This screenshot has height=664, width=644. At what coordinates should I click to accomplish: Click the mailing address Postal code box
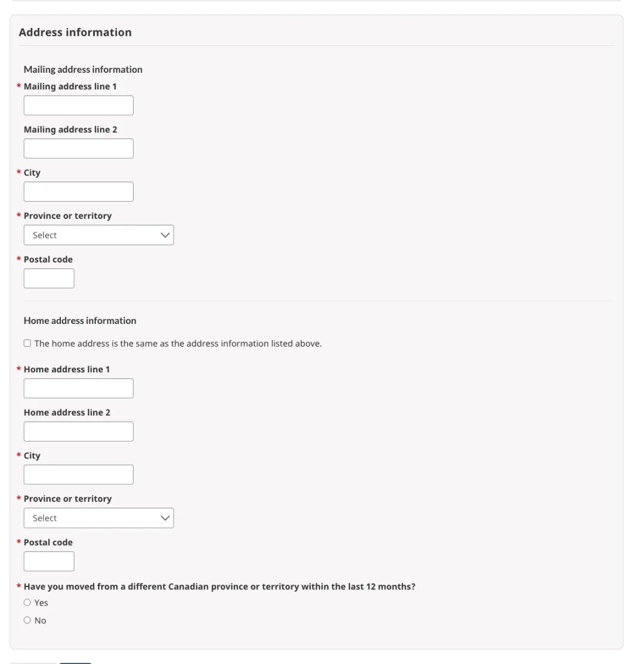coord(49,279)
